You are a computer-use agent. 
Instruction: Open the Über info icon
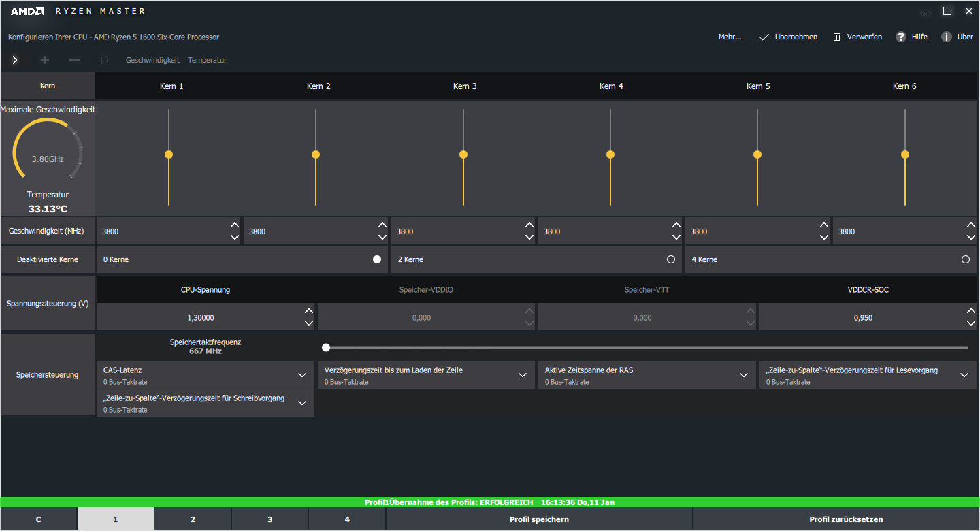click(946, 37)
